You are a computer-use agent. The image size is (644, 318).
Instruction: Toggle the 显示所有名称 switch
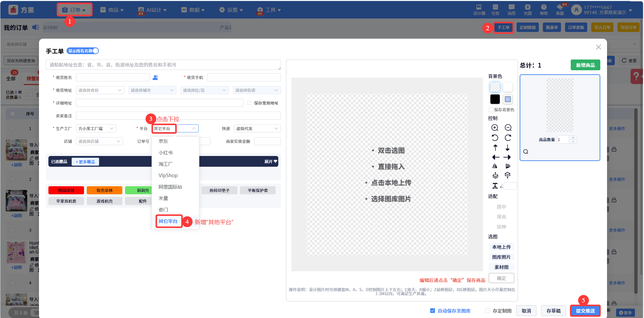coord(83,51)
